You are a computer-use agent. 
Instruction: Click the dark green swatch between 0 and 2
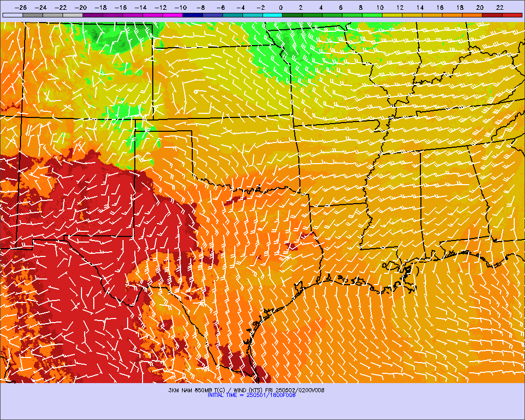coord(293,15)
